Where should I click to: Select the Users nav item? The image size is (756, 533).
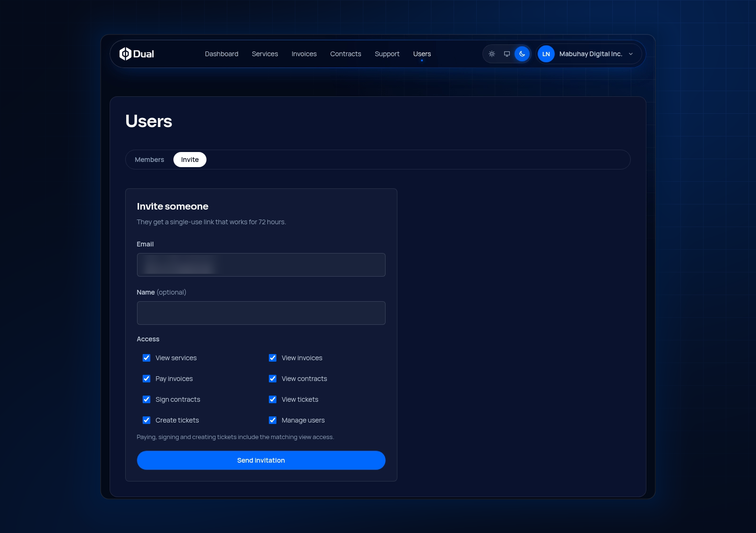point(422,54)
